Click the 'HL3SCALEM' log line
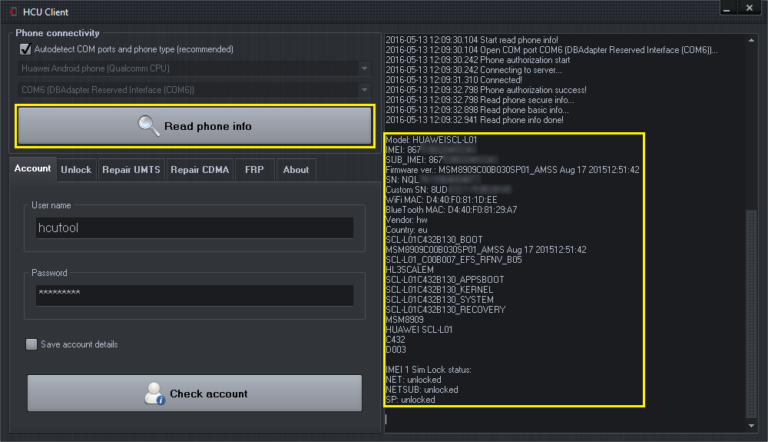Image resolution: width=768 pixels, height=442 pixels. point(409,270)
